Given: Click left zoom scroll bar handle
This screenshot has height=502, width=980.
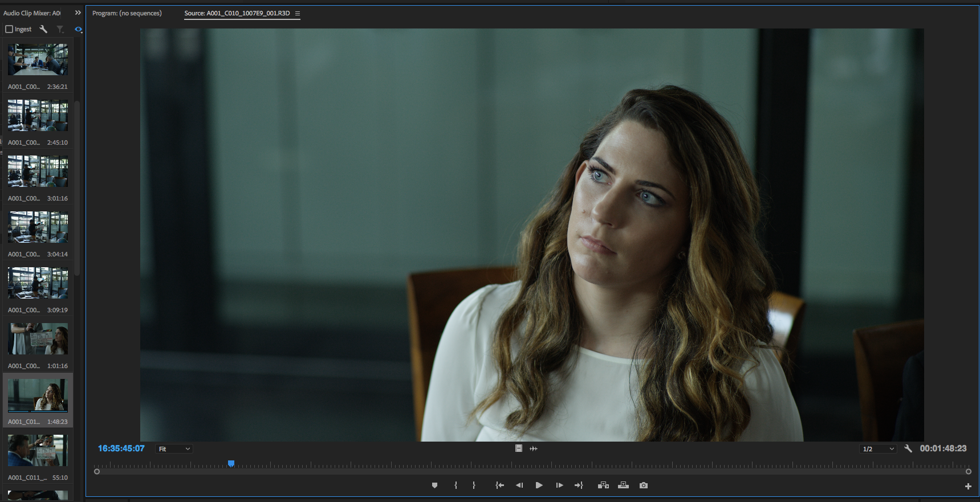Looking at the screenshot, I should pyautogui.click(x=97, y=472).
